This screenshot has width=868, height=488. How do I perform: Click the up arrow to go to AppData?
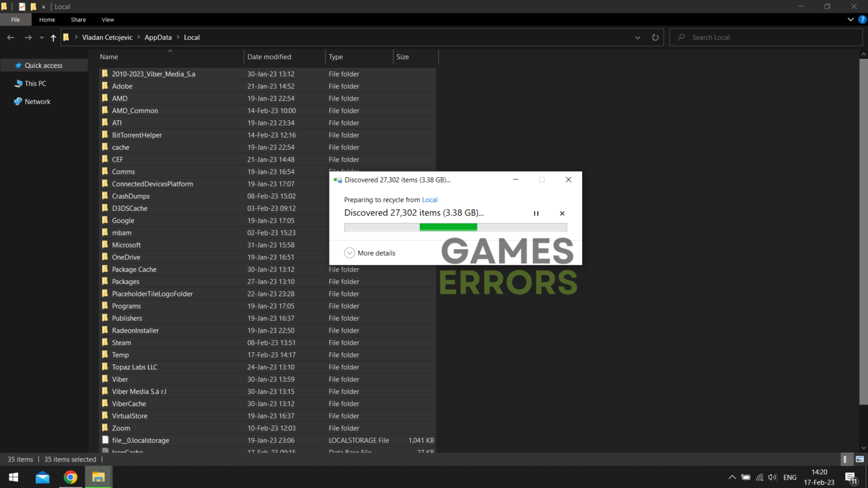pos(53,37)
